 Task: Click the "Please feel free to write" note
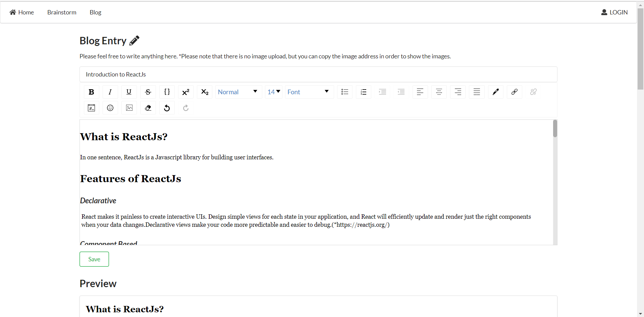click(265, 56)
